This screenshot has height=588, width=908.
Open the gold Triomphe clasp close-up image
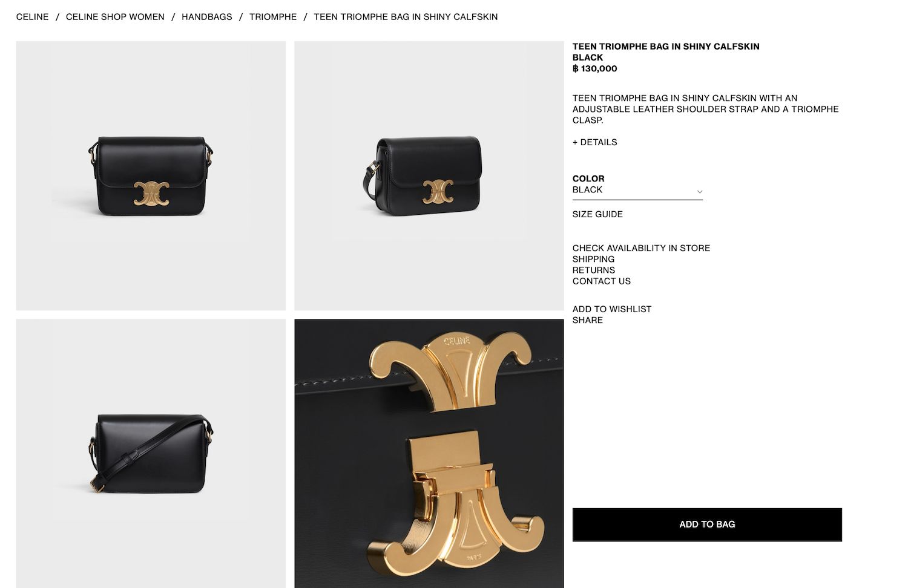click(x=429, y=453)
